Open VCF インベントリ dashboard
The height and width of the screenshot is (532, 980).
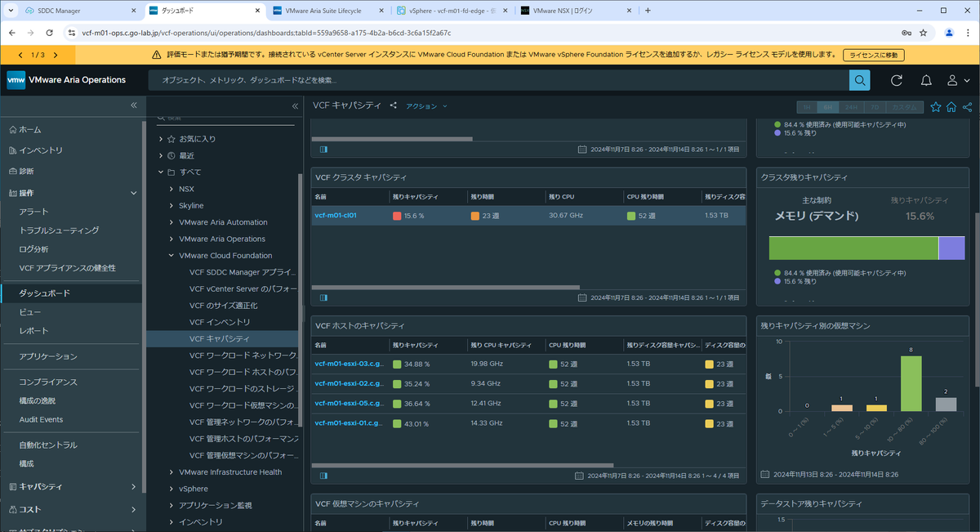click(x=220, y=322)
